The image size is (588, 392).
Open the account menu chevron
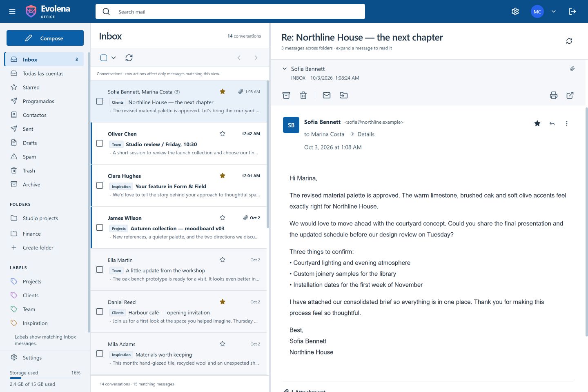coord(554,11)
